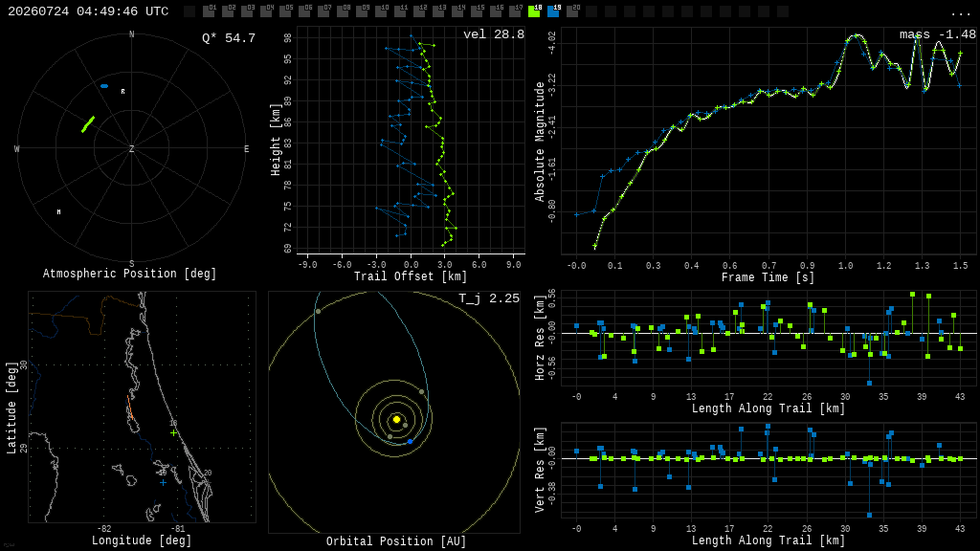Select station square labeled 05
980x551 pixels.
(x=285, y=11)
